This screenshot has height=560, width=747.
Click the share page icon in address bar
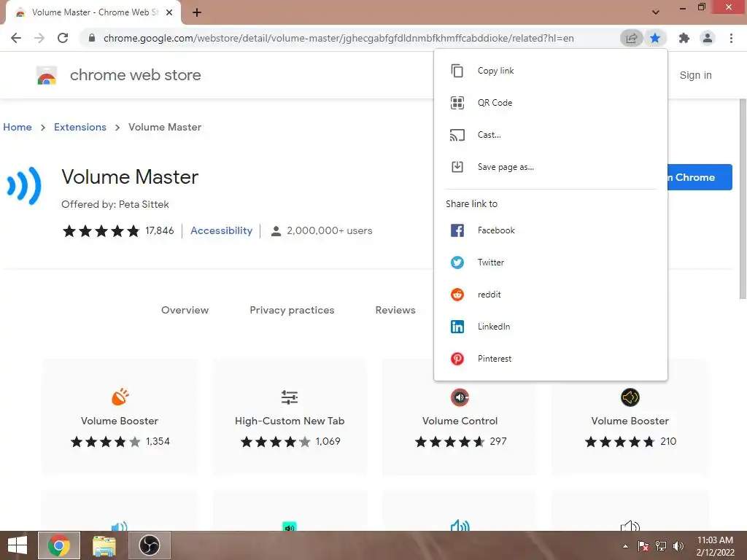click(631, 38)
